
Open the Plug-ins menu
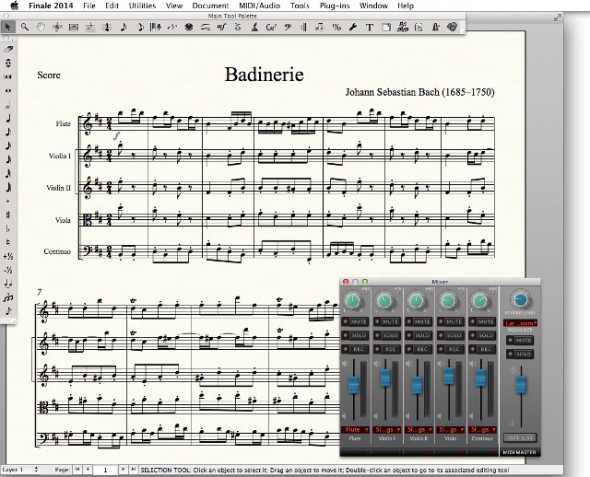[335, 6]
